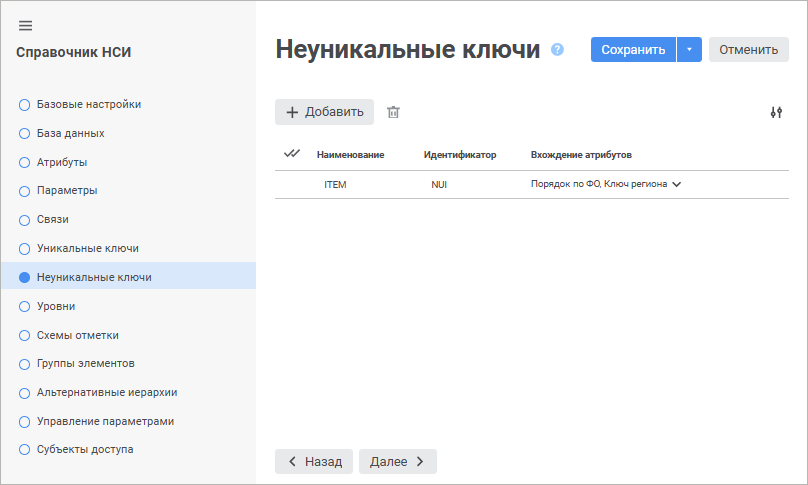Click the select-all double checkmark icon

point(292,154)
